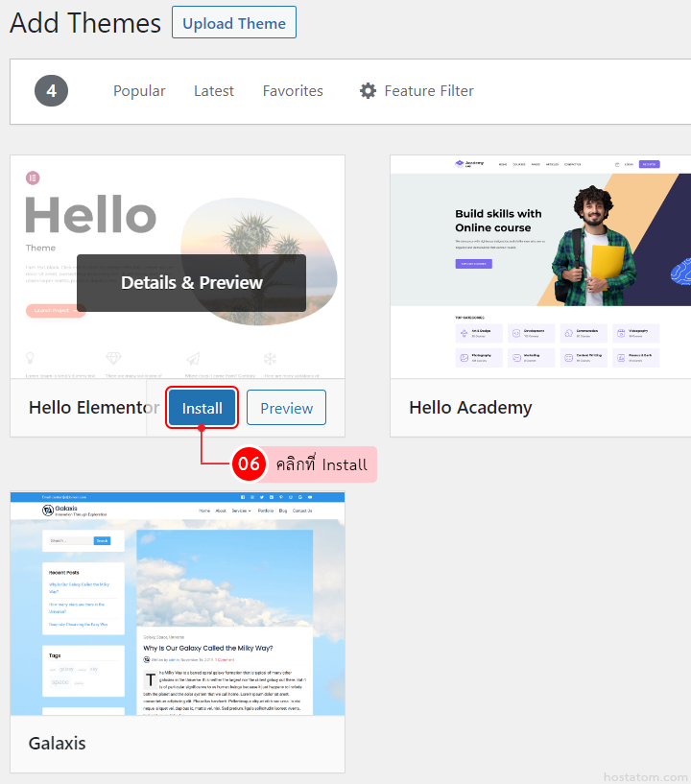Open the Galaxis theme screenshot
Viewport: 691px width, 784px height.
178,604
